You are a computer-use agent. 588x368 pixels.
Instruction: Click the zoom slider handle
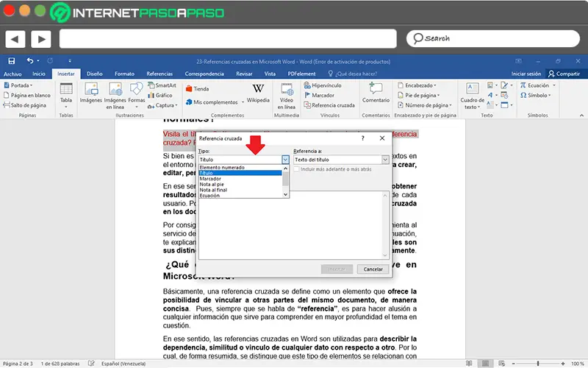pyautogui.click(x=538, y=364)
